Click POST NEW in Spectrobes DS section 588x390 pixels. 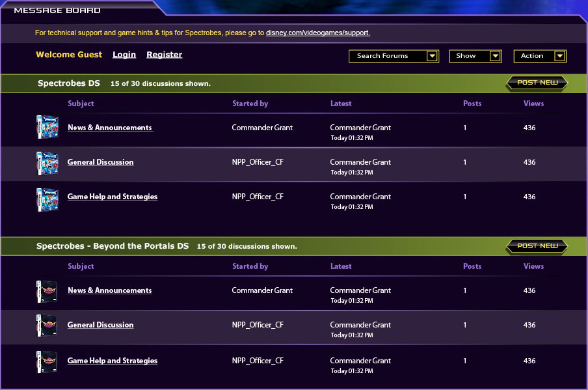pyautogui.click(x=537, y=83)
